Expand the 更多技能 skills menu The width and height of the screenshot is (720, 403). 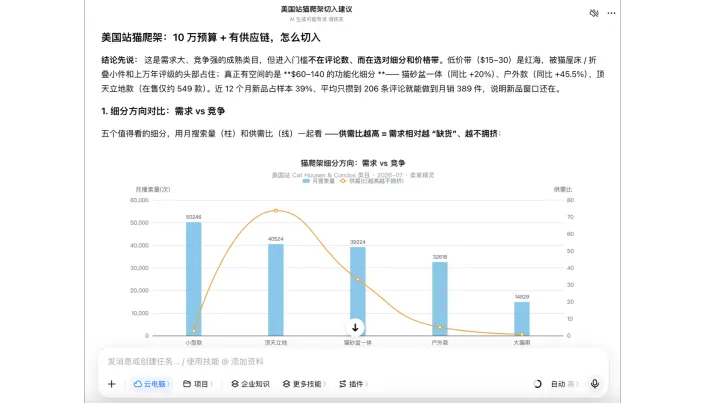[x=304, y=384]
